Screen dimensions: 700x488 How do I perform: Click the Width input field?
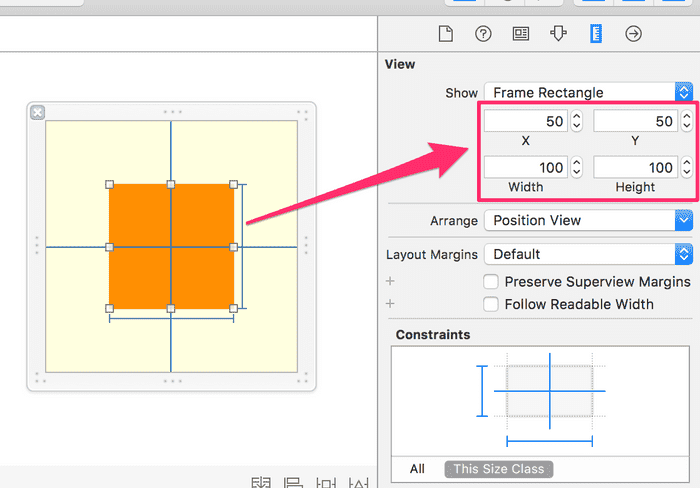coord(525,167)
